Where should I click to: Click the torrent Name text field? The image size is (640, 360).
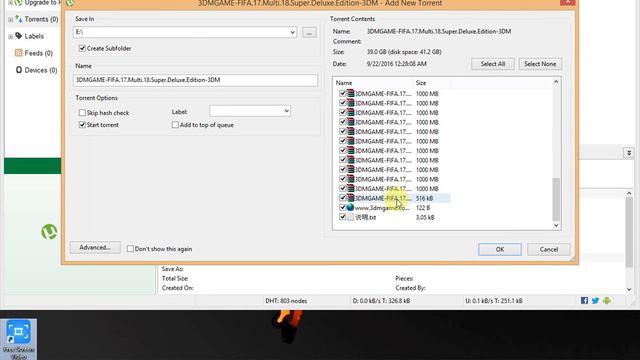tap(195, 80)
